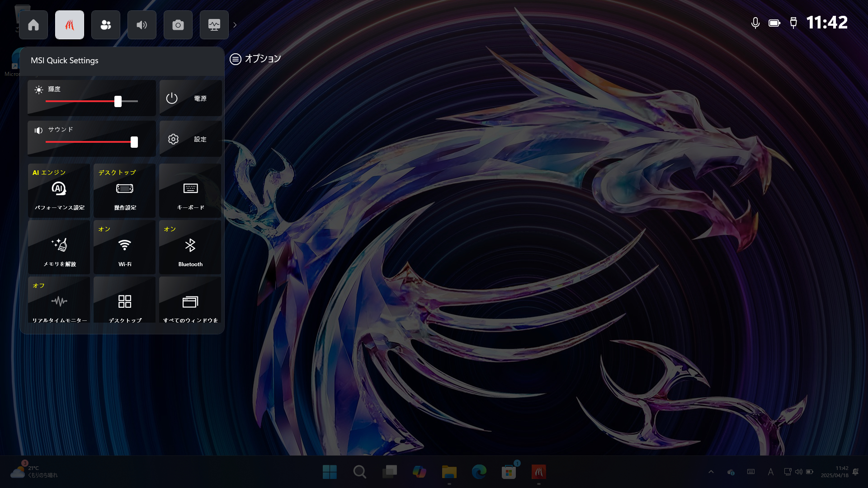Open the Home tab in top bar
Viewport: 868px width, 488px height.
coord(33,25)
